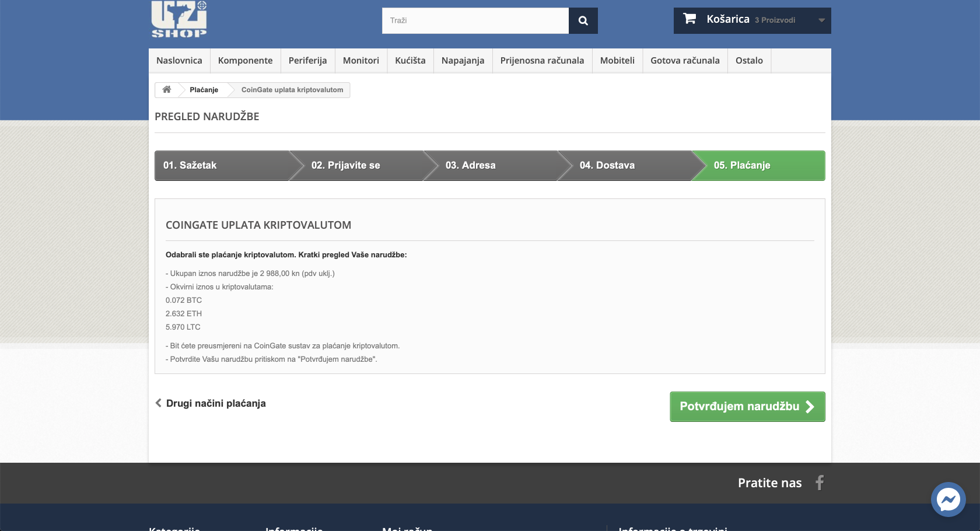The width and height of the screenshot is (980, 531).
Task: Click Potvrđujem narudžbu button
Action: [747, 407]
